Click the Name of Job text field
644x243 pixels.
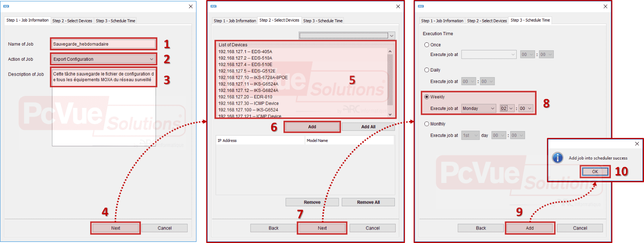click(103, 44)
